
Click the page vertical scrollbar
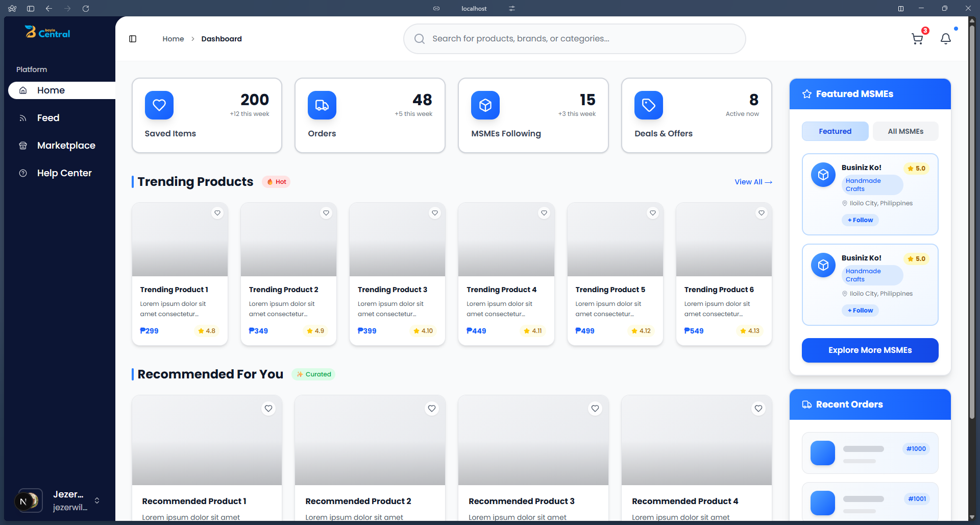click(972, 255)
